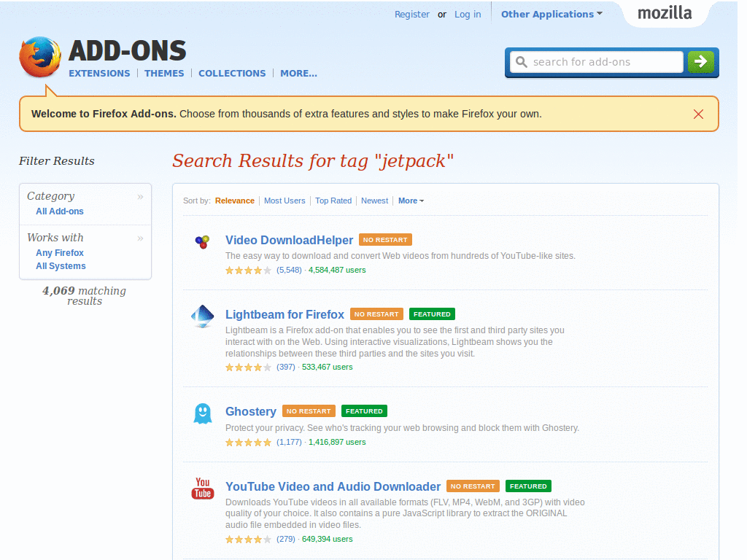Click the star rating for Ghostery
The width and height of the screenshot is (747, 560).
248,442
